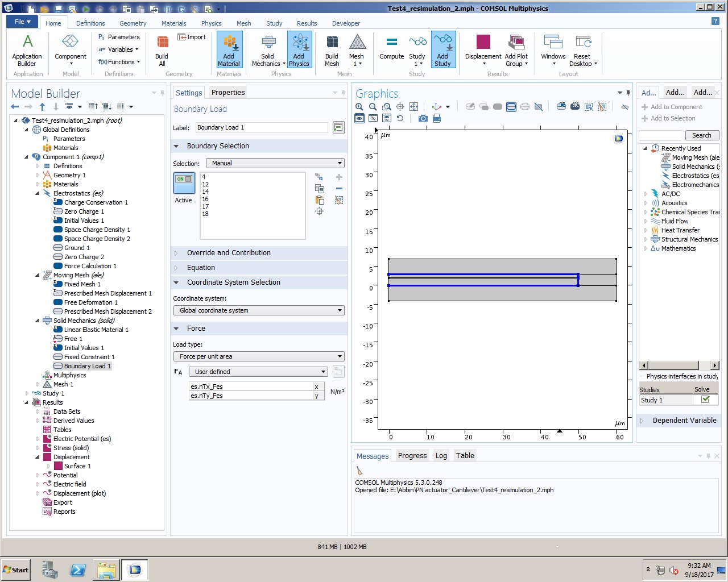Open the Load type dropdown
Screen dimensions: 728x582
click(x=259, y=356)
